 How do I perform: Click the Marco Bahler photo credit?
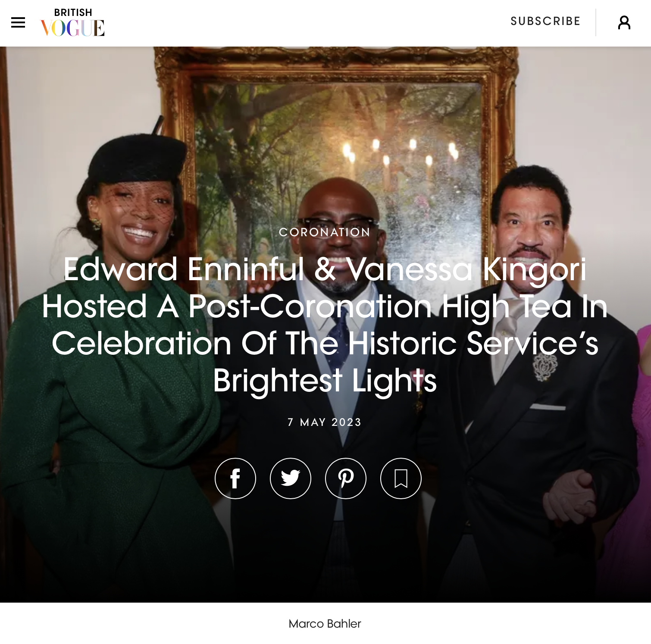[x=325, y=624]
